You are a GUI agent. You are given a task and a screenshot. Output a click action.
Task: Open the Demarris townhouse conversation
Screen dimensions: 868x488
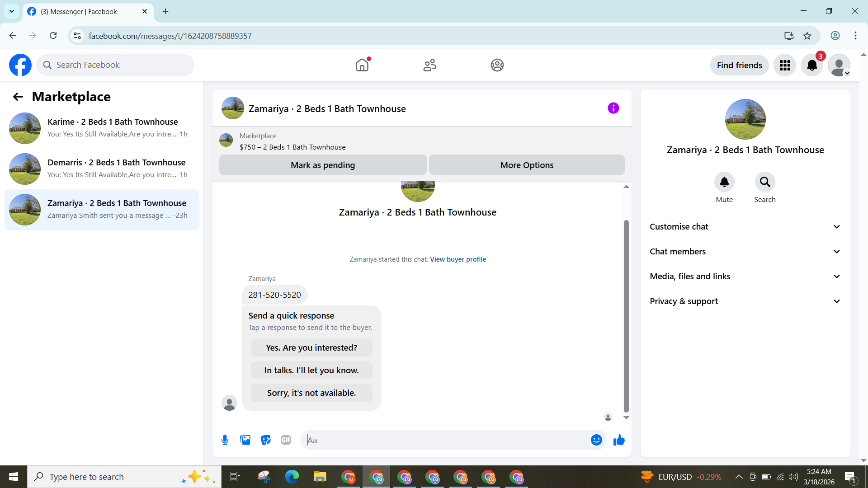pos(102,169)
